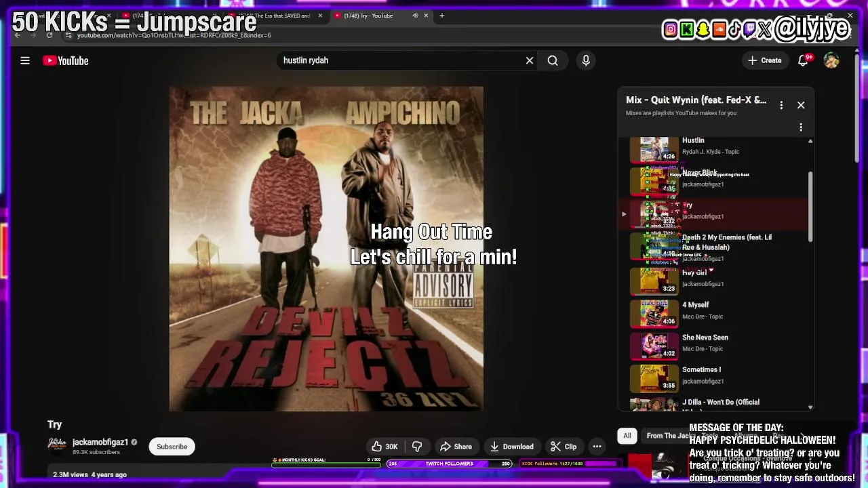Open more actions ellipsis under video
Screen dimensions: 868x488
click(x=597, y=447)
